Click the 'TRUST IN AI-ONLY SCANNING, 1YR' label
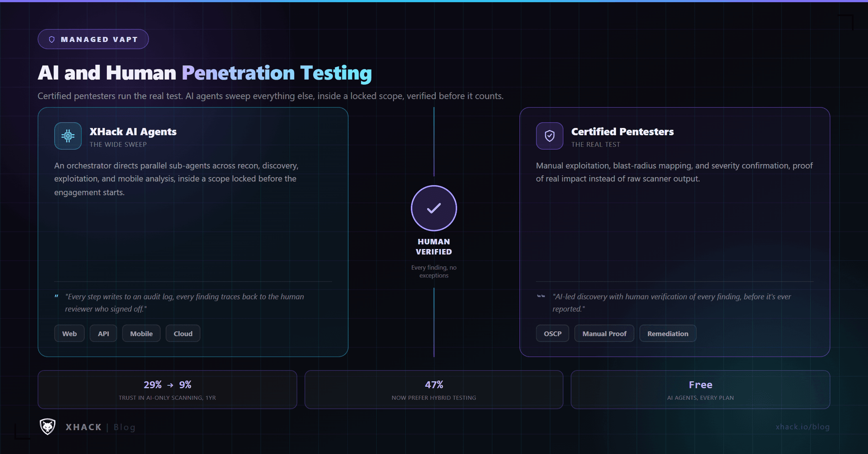 point(167,398)
